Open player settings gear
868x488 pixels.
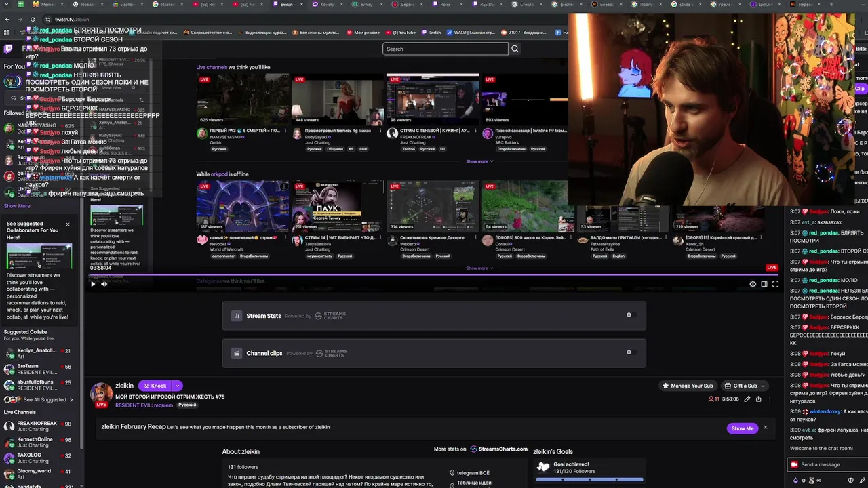pyautogui.click(x=753, y=284)
